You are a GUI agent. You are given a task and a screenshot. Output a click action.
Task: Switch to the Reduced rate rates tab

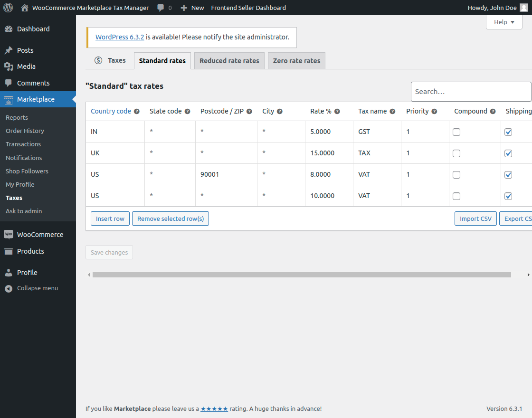[229, 60]
